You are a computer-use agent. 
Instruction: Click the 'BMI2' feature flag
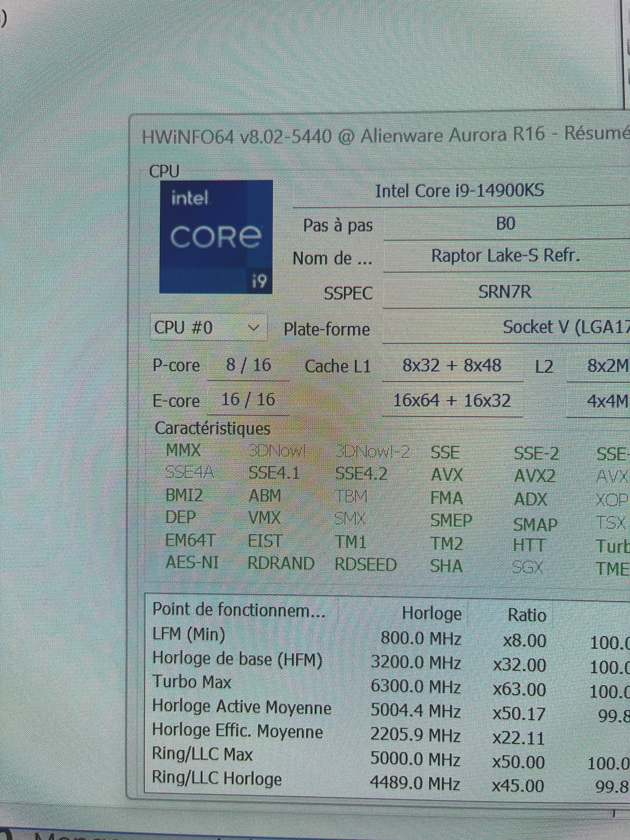point(184,495)
